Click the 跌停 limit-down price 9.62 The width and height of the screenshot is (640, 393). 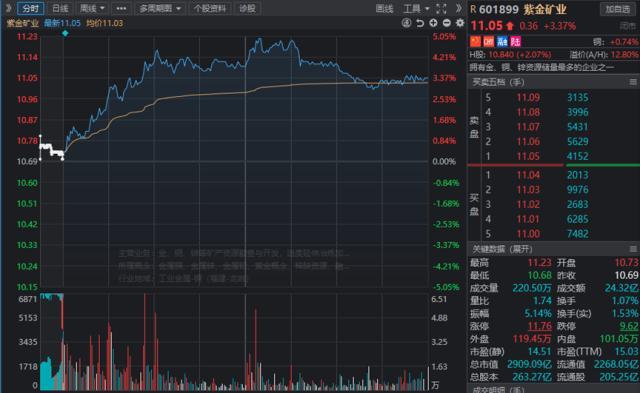tap(629, 326)
